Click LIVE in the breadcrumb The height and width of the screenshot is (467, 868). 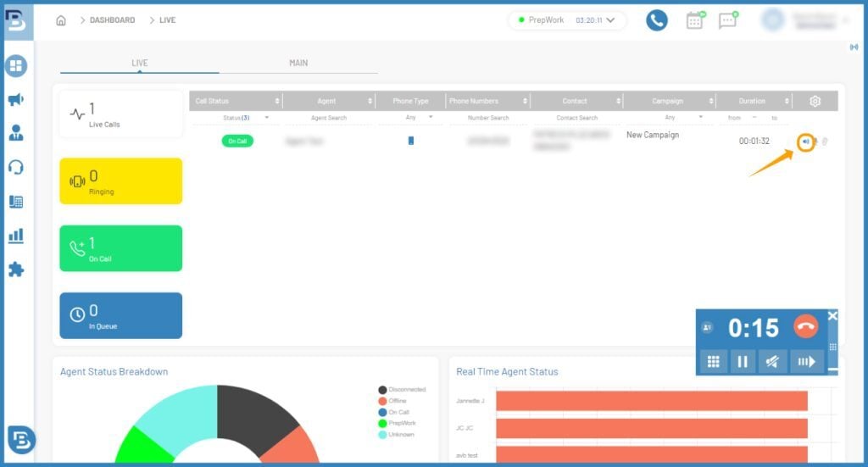[167, 20]
